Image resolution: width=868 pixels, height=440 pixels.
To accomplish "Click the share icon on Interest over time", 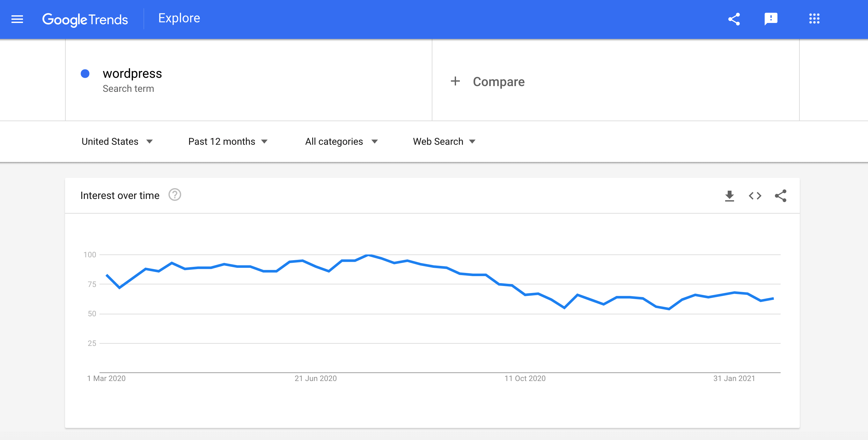I will tap(781, 195).
